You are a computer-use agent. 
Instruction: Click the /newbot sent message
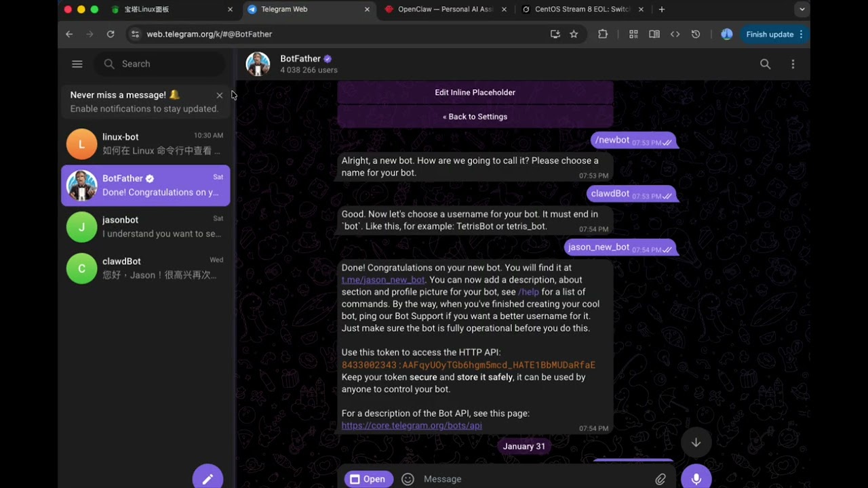click(633, 140)
